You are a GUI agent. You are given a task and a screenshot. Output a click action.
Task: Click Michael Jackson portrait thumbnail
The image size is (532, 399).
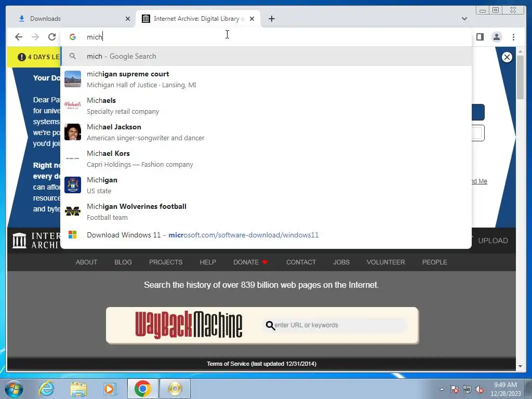tap(73, 132)
